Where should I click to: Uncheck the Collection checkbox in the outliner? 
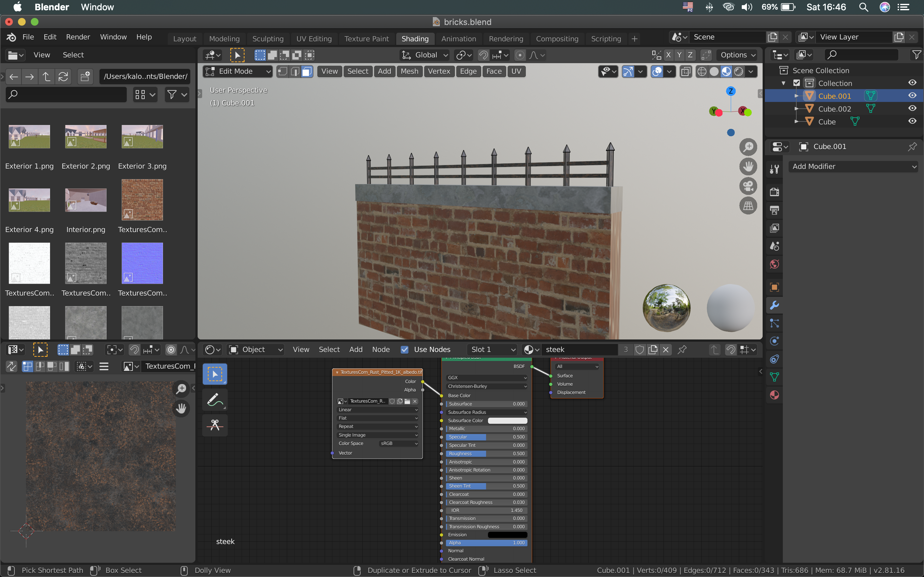coord(797,83)
